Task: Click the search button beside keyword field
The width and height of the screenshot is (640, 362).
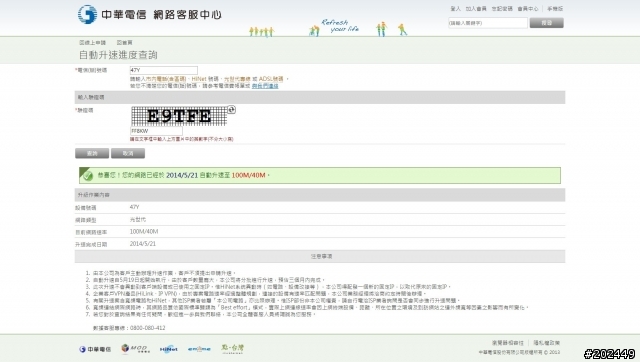Action: pos(547,23)
